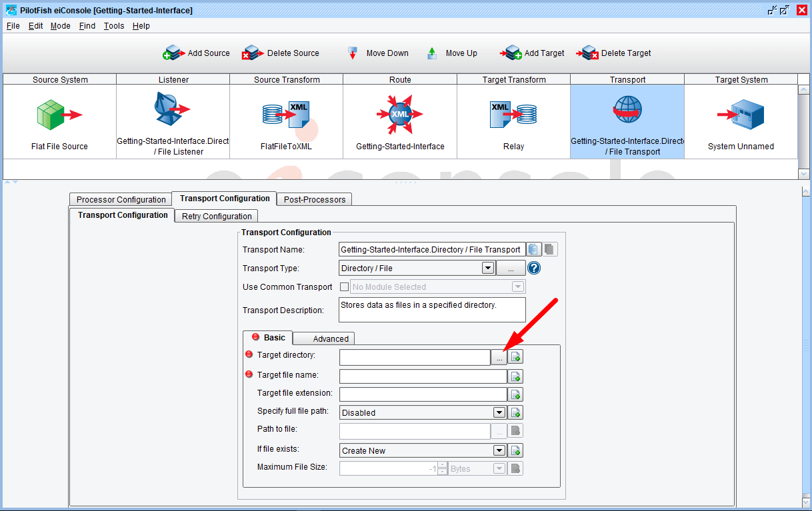Click the Target file extension text field
The height and width of the screenshot is (511, 812).
[x=423, y=394]
